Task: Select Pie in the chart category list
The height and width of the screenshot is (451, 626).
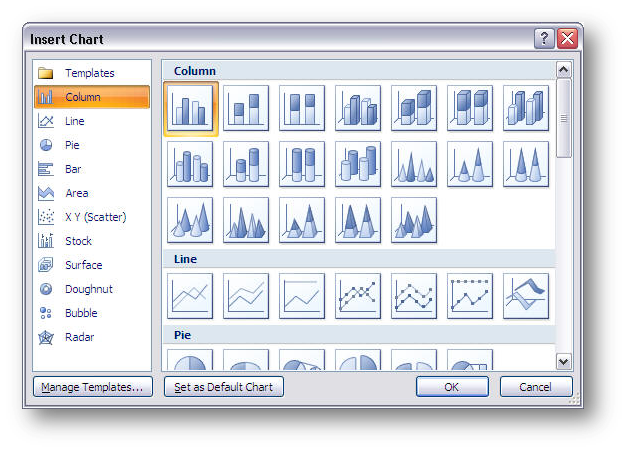Action: (x=73, y=145)
